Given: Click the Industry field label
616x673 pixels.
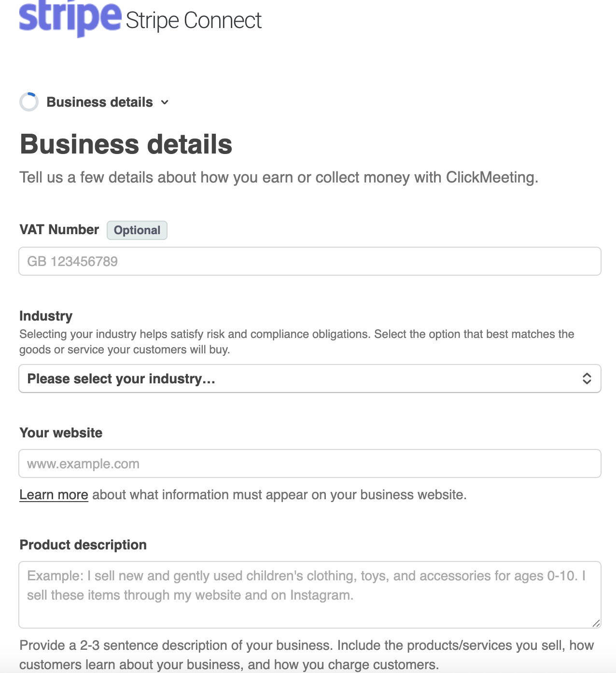Looking at the screenshot, I should pos(46,316).
